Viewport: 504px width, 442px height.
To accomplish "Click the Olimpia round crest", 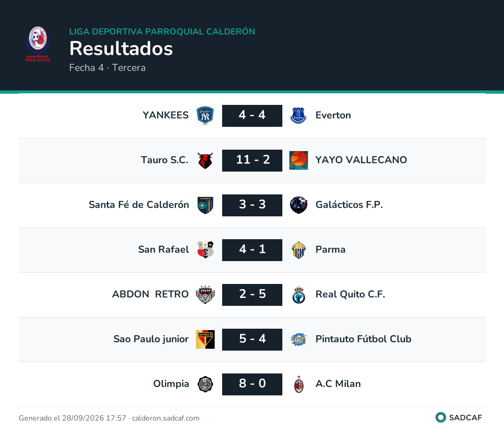I will (x=205, y=384).
